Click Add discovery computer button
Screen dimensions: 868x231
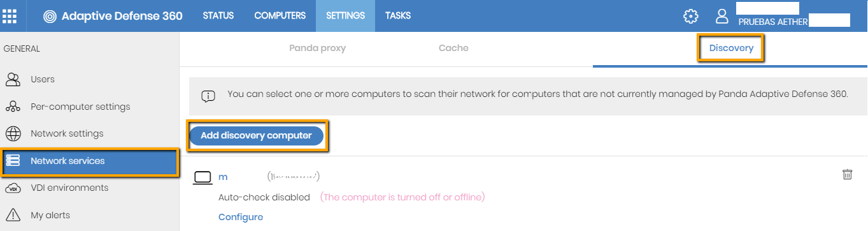(256, 135)
